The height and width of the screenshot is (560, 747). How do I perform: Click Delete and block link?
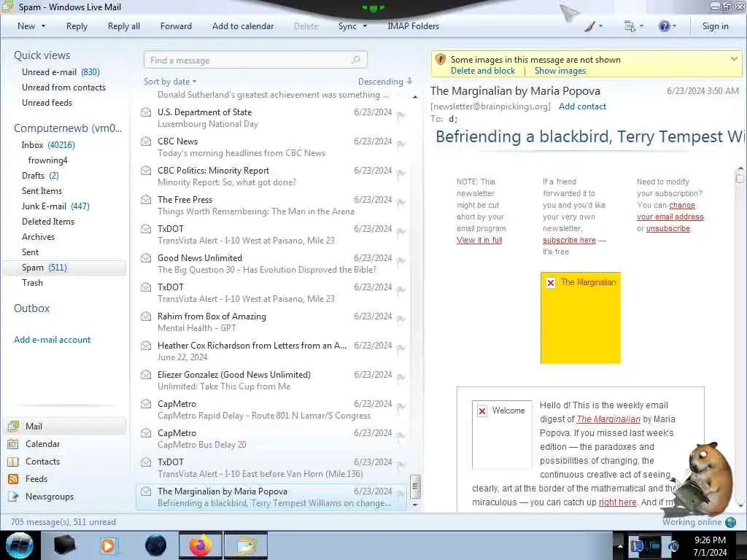(x=483, y=71)
